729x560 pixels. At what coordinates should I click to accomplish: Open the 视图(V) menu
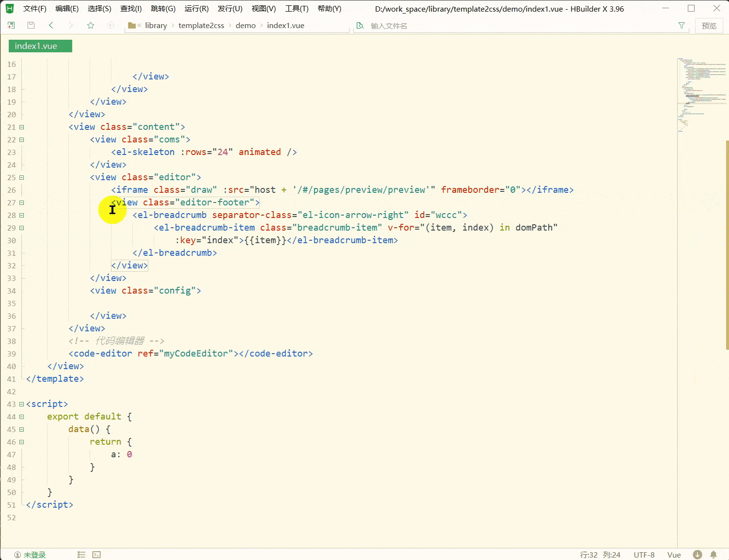point(264,9)
